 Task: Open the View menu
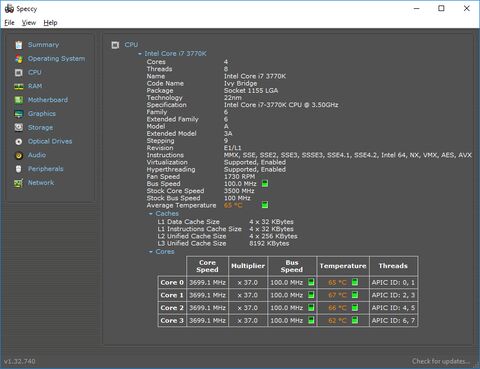pos(29,23)
